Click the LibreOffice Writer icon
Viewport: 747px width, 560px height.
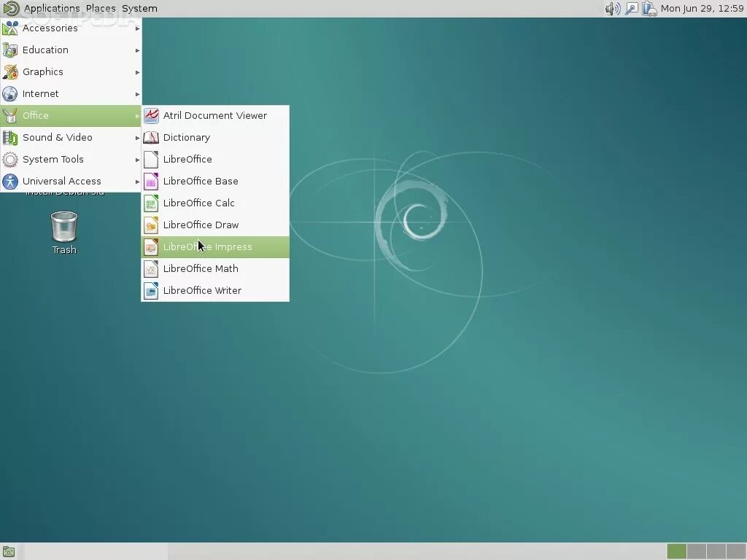pos(151,291)
